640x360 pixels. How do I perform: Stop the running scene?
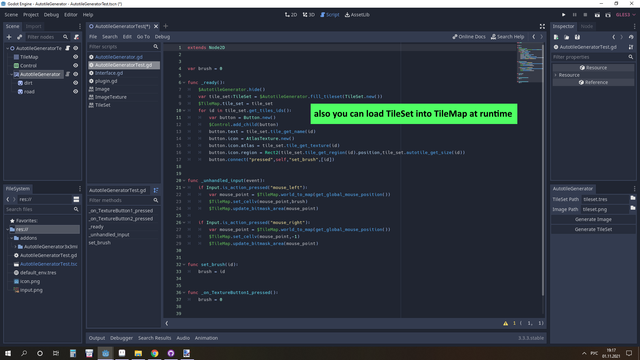(585, 15)
